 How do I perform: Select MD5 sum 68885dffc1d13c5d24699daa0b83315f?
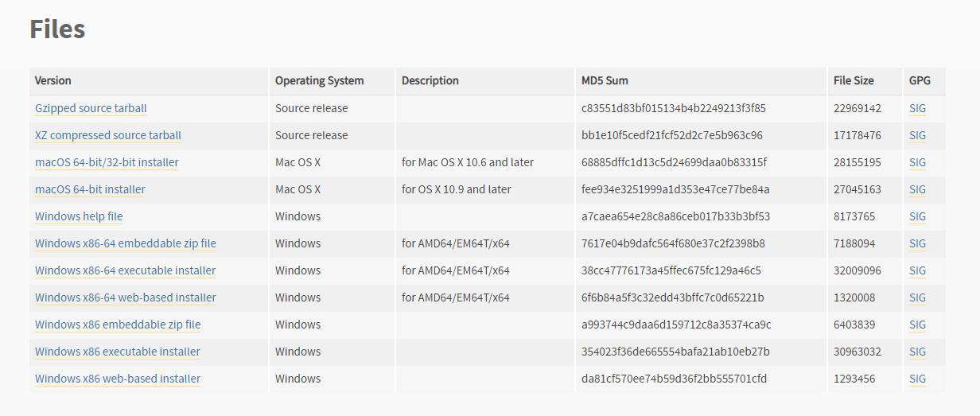point(675,162)
